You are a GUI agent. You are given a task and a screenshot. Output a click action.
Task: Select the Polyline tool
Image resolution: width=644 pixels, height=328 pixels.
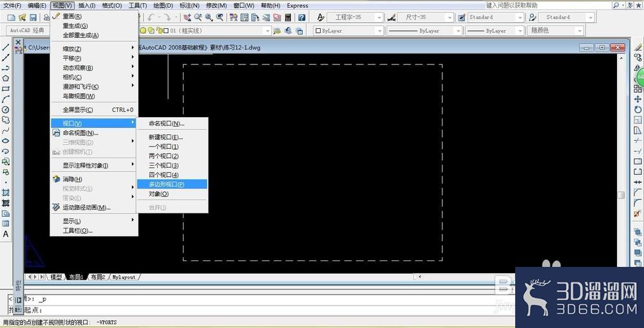[6, 68]
